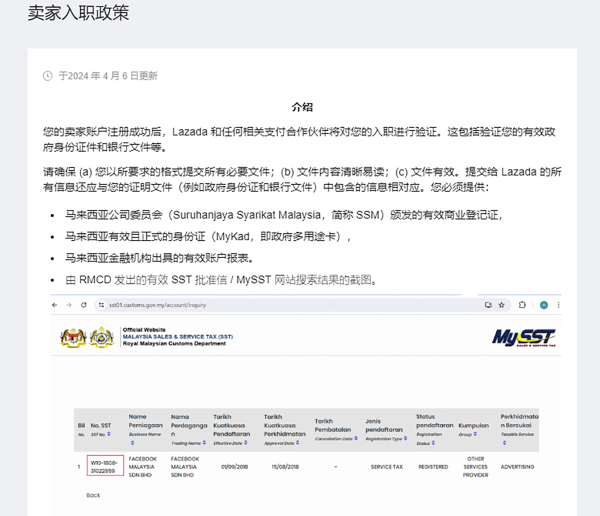Sort by the Business Name column arrows
This screenshot has width=600, height=516.
click(x=132, y=443)
